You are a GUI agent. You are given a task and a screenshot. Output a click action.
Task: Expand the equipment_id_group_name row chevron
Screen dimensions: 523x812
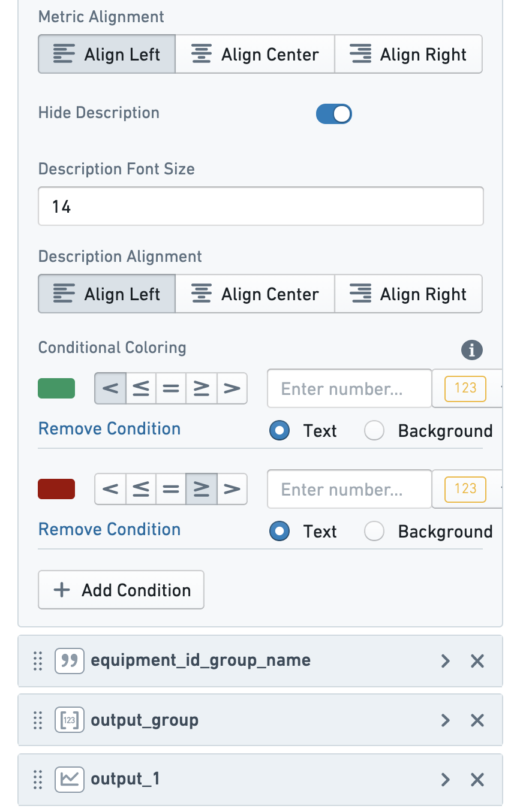tap(445, 661)
